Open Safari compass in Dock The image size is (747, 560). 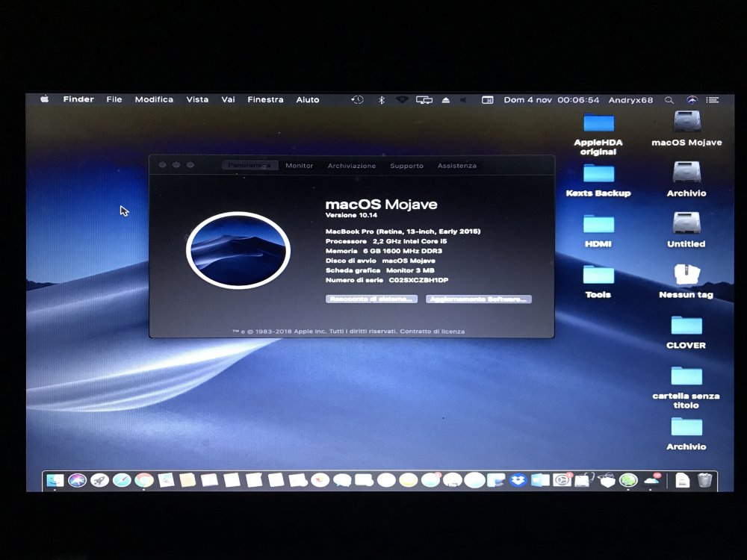[x=122, y=480]
